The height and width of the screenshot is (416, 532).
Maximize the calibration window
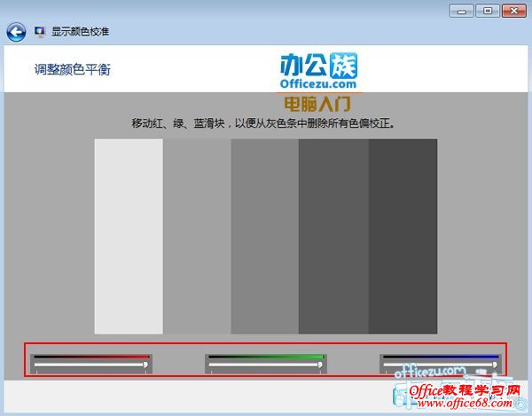tap(488, 12)
